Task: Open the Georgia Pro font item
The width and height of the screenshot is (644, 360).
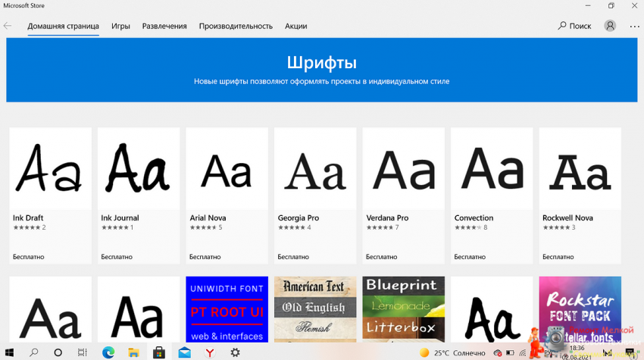Action: 315,195
